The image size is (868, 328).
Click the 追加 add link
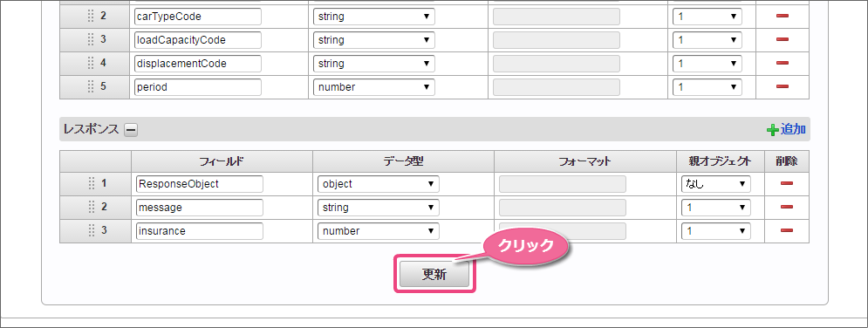click(x=786, y=130)
